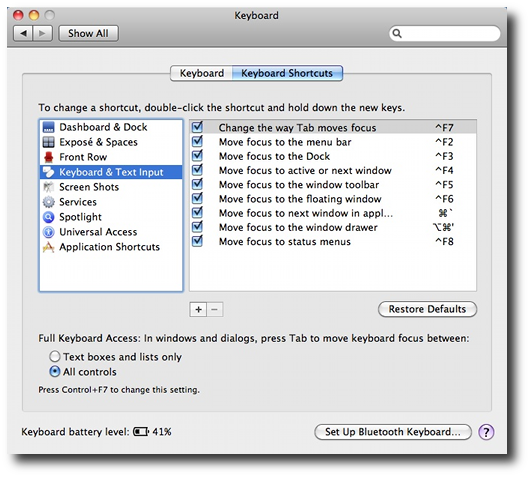Select Dashboard & Dock in the list
Image resolution: width=530 pixels, height=477 pixels.
(x=111, y=127)
